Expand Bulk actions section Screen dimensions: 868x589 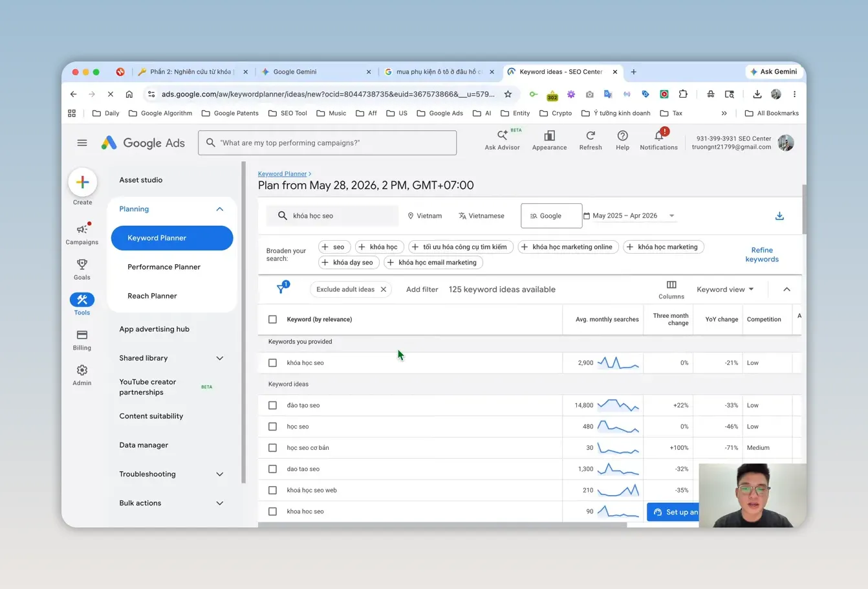click(x=219, y=503)
